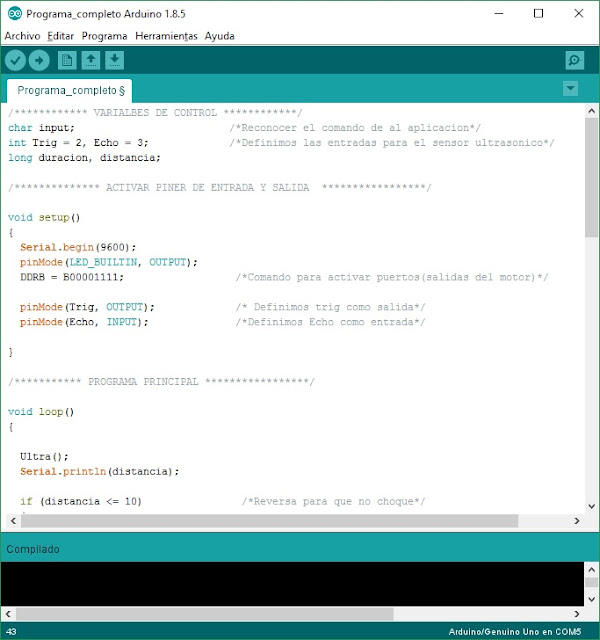Click 'Definimos Echo como entrada' comment
Screen dimensions: 600x640
[331, 322]
